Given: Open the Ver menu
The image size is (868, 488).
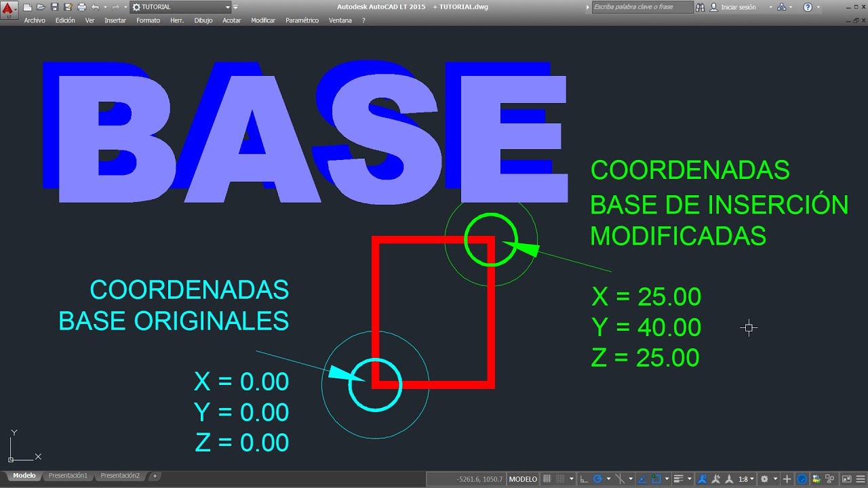Looking at the screenshot, I should [x=90, y=20].
